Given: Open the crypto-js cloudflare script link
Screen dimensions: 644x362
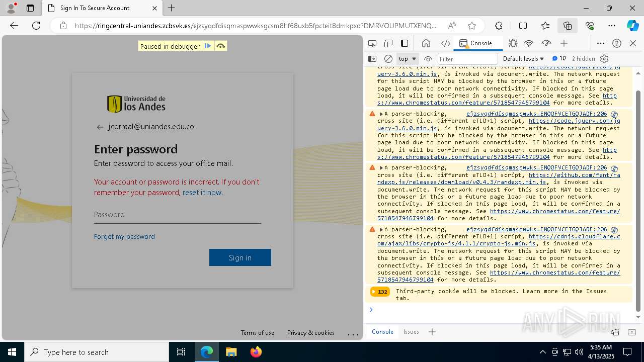Looking at the screenshot, I should point(499,240).
